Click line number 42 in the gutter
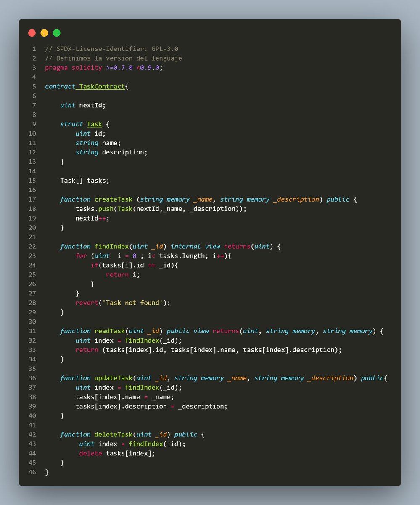The height and width of the screenshot is (505, 420). coord(32,434)
